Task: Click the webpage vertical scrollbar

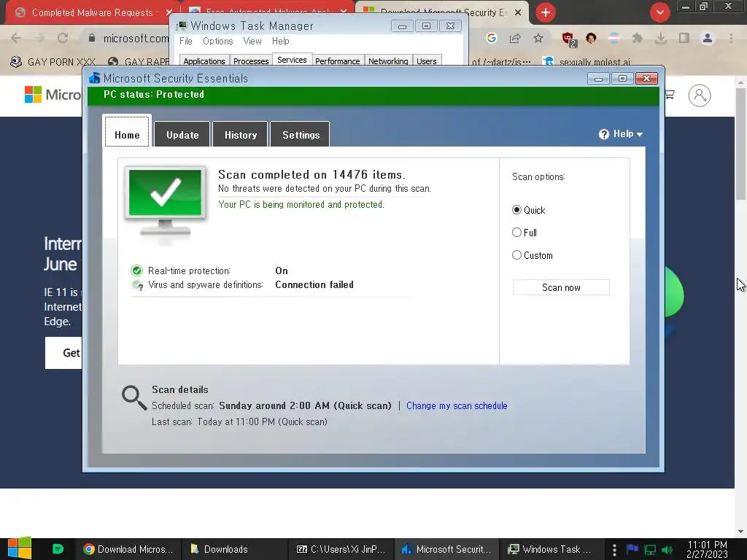Action: [741, 143]
